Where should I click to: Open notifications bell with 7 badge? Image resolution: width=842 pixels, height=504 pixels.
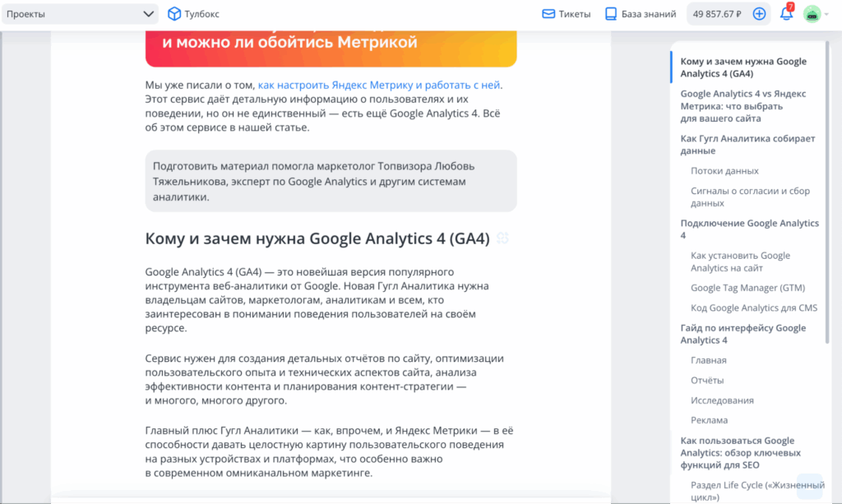point(786,14)
